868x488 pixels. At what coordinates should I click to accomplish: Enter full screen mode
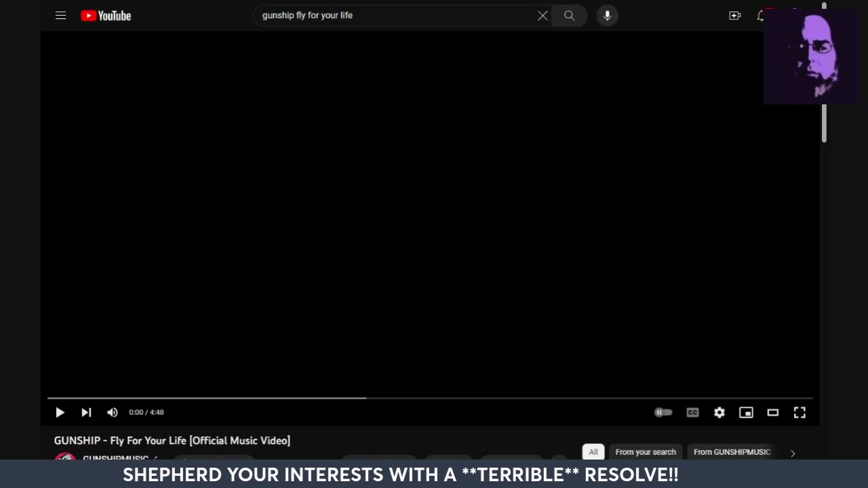(800, 412)
